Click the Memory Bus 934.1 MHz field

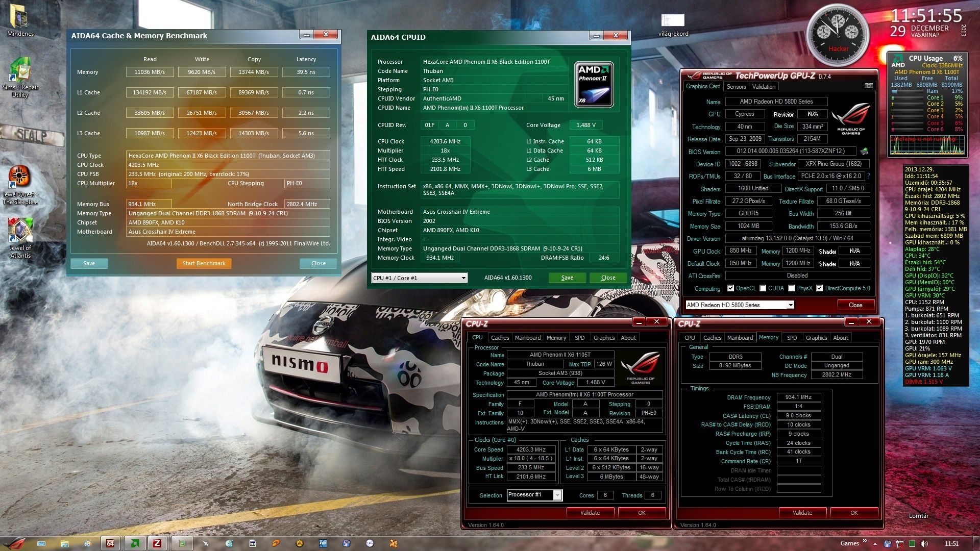[149, 204]
